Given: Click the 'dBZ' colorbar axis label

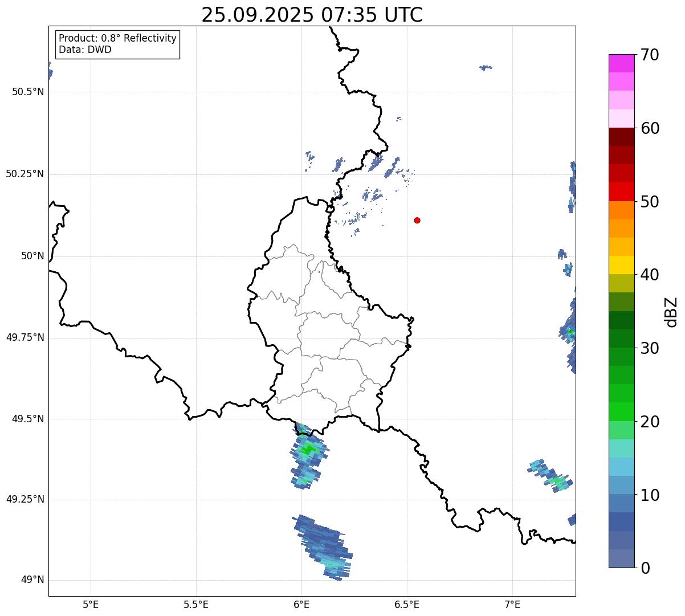Looking at the screenshot, I should 671,312.
